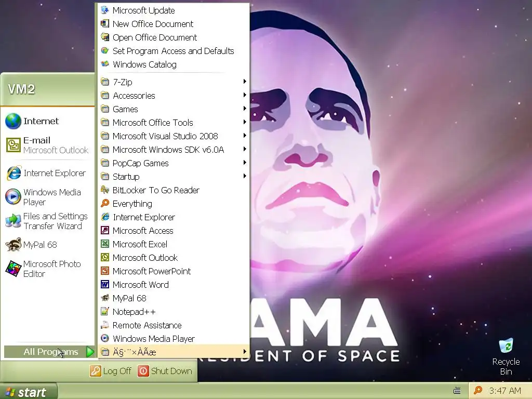Open the Accessories folder entry

pos(174,96)
